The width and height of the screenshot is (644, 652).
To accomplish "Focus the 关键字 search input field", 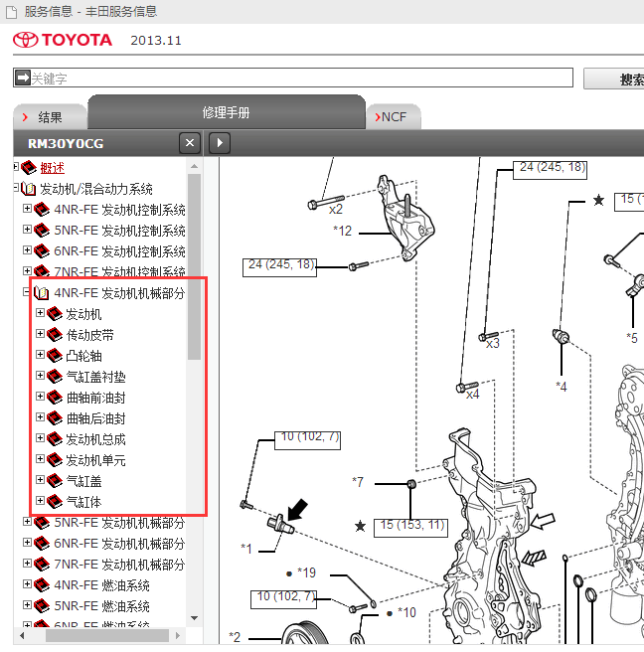I will click(x=293, y=78).
